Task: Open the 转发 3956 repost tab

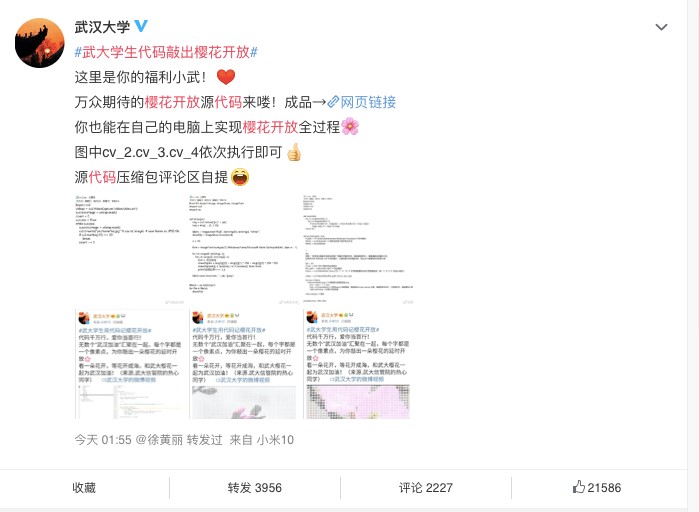Action: point(255,487)
